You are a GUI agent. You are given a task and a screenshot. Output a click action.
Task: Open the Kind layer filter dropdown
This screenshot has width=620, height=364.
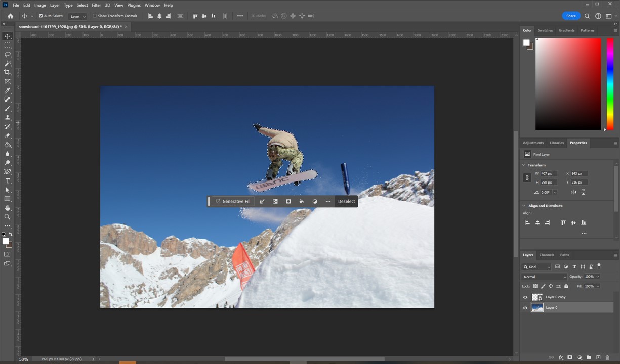point(537,267)
